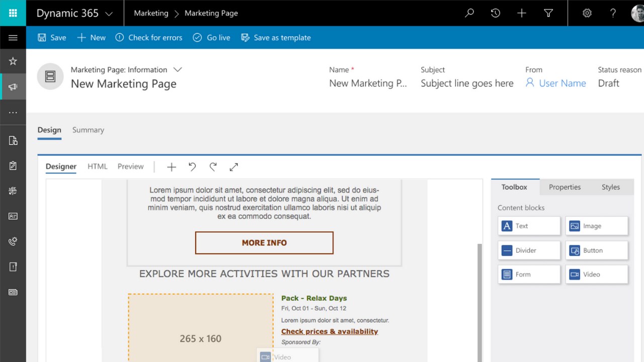
Task: Click Check prices & availability link
Action: [x=330, y=331]
